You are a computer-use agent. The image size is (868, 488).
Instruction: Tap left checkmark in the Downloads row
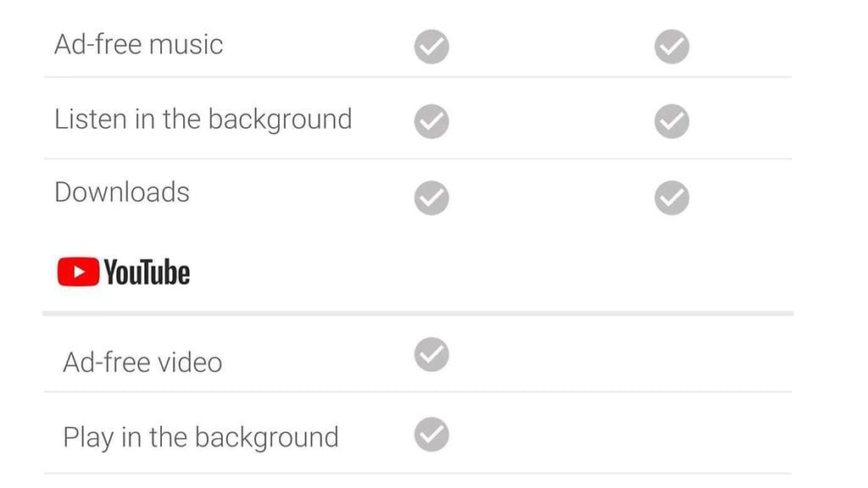tap(431, 198)
